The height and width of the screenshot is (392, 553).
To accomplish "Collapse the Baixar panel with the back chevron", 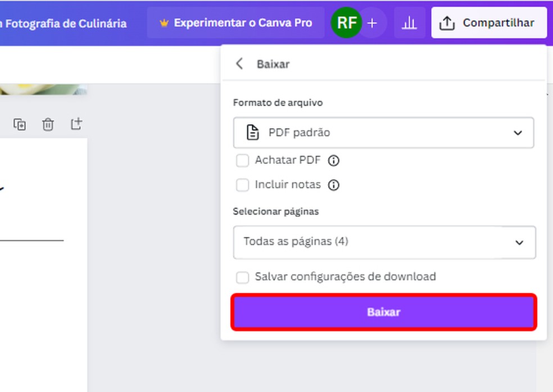I will point(239,63).
